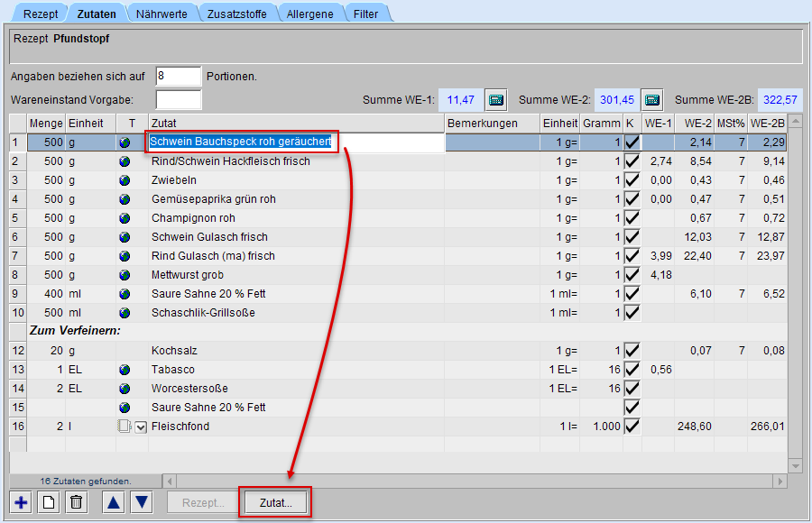The image size is (812, 523).
Task: Click the Summe WE-2B value 322,57
Action: pos(780,100)
